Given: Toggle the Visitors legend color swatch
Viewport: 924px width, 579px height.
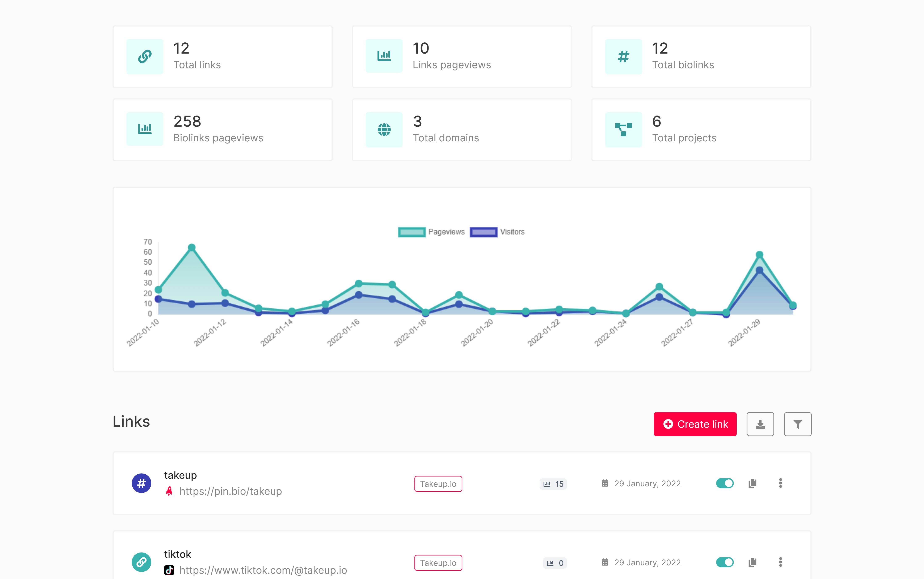Looking at the screenshot, I should (x=484, y=232).
